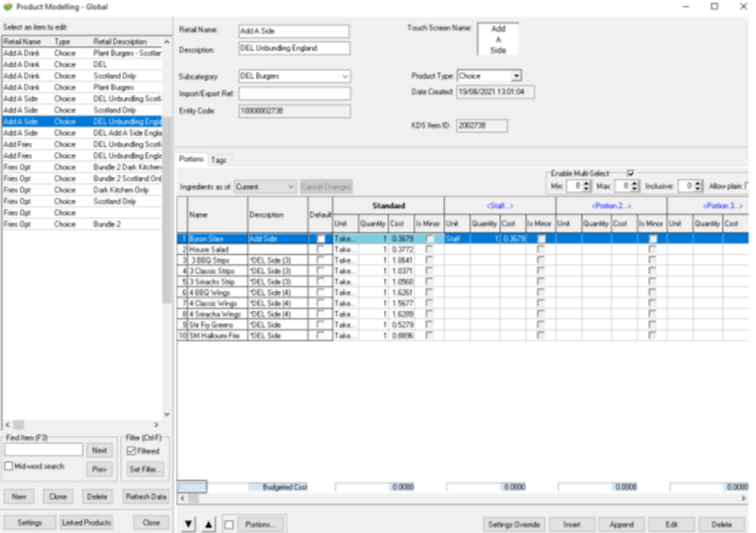This screenshot has height=533, width=756.
Task: Click the Product Modelling app icon in title bar
Action: coord(8,6)
